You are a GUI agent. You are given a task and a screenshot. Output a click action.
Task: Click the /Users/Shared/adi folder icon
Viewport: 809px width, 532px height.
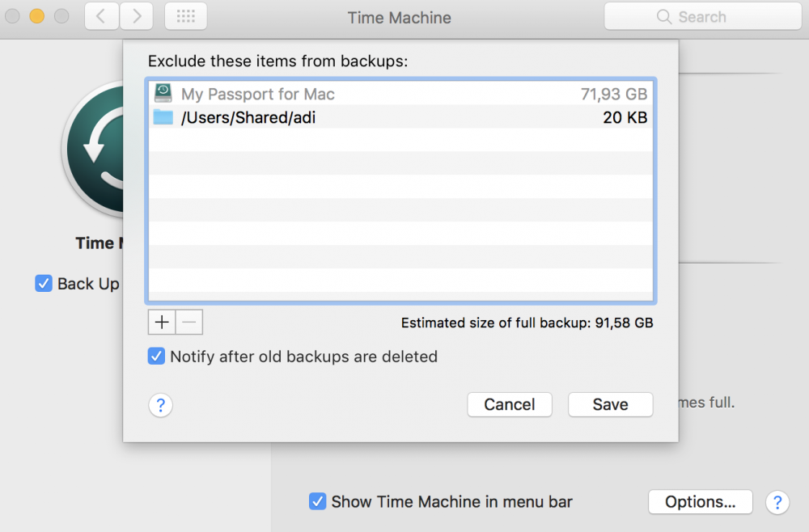click(163, 117)
